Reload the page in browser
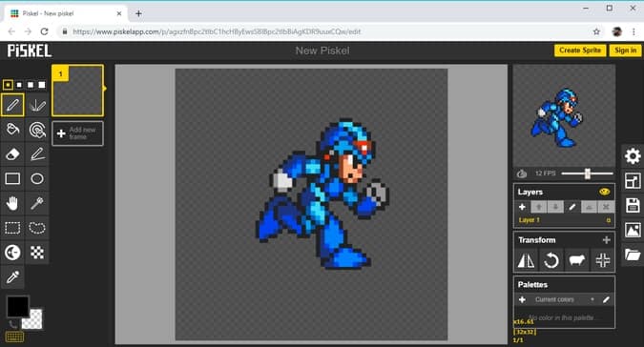644x347 pixels. (44, 31)
